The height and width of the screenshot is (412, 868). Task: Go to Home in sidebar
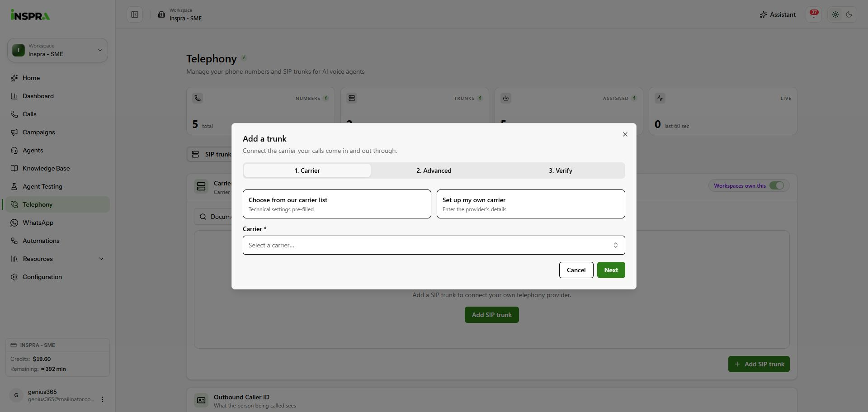pos(57,78)
